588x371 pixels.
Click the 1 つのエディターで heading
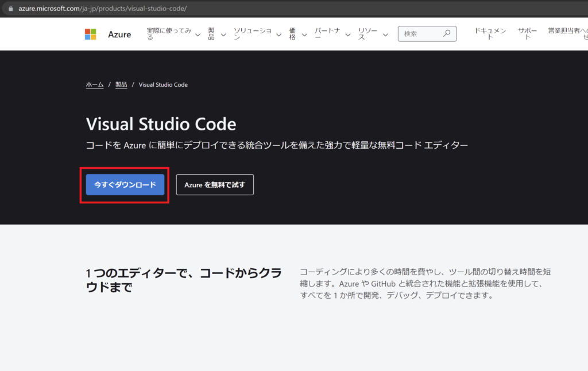183,280
